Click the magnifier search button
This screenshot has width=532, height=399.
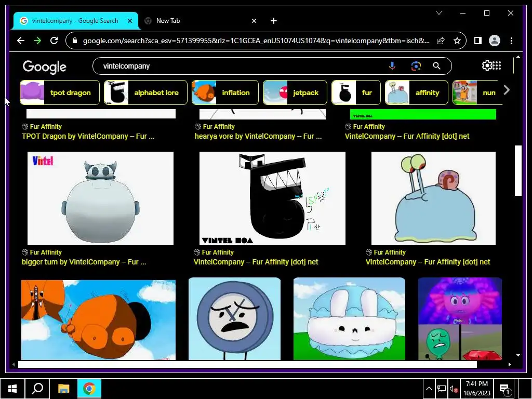pos(436,66)
